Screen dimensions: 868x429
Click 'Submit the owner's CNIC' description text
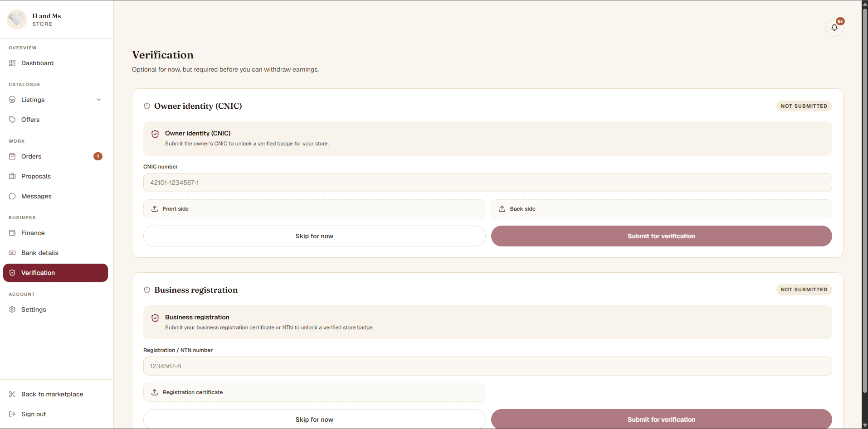pos(247,144)
